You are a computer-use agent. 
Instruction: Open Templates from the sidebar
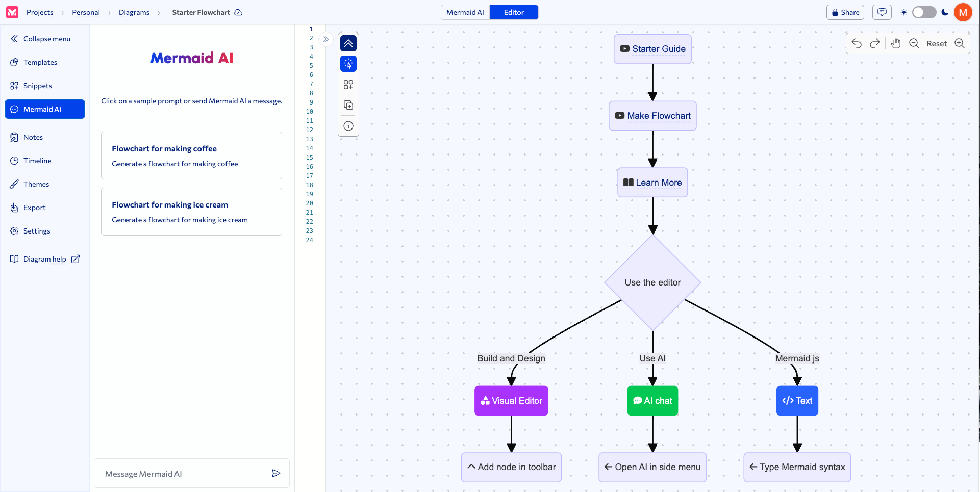[45, 62]
